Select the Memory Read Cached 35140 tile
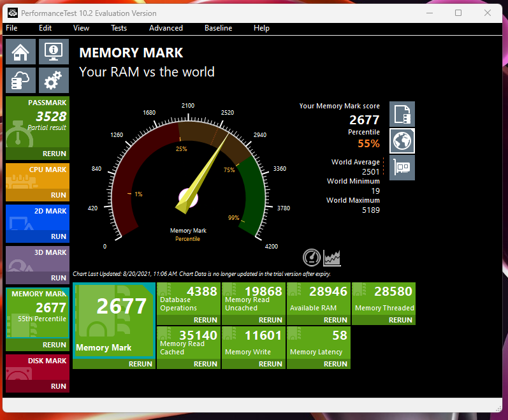The height and width of the screenshot is (420, 508). point(189,343)
